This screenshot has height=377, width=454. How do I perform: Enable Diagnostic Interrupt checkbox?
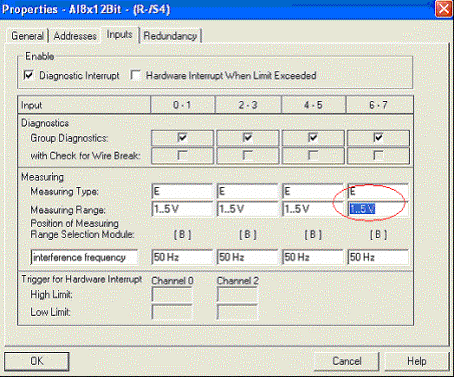tap(29, 75)
